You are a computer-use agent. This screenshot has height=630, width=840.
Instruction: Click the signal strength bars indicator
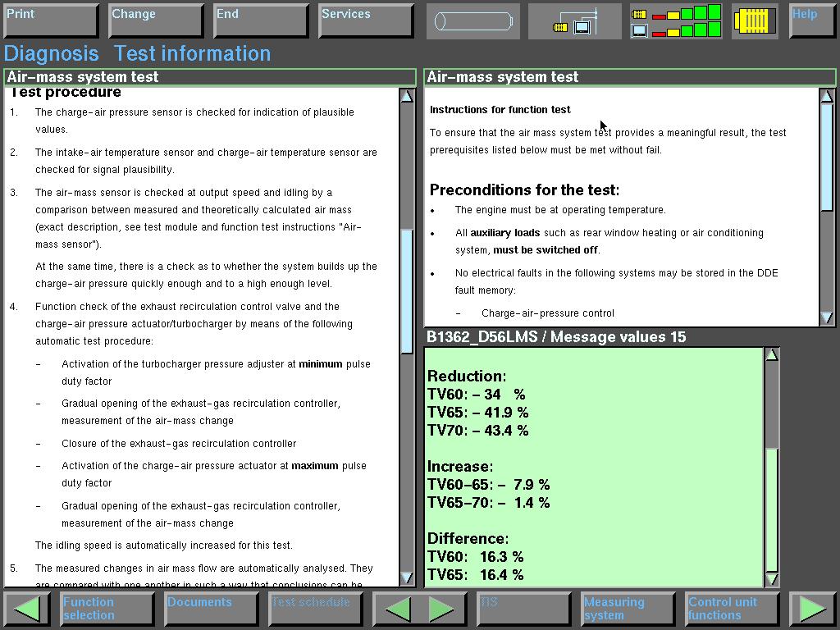tap(676, 21)
